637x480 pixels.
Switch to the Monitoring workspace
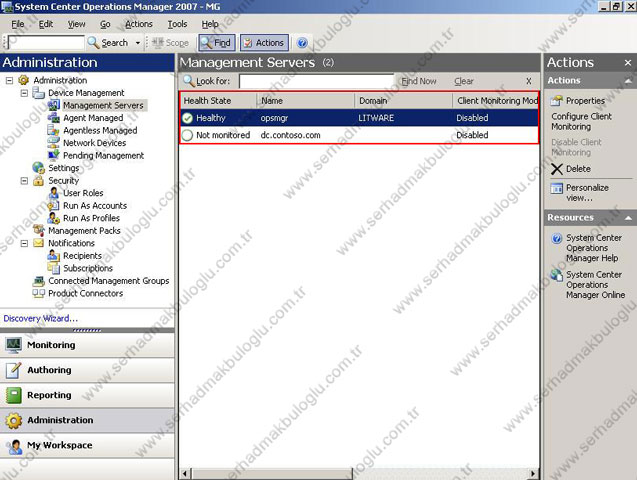tap(50, 345)
